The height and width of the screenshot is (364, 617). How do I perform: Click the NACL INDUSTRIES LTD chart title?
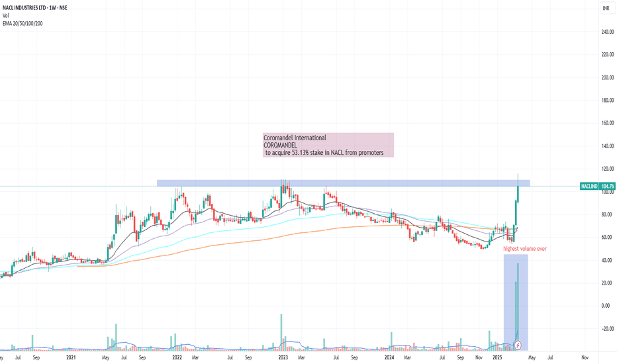coord(34,8)
